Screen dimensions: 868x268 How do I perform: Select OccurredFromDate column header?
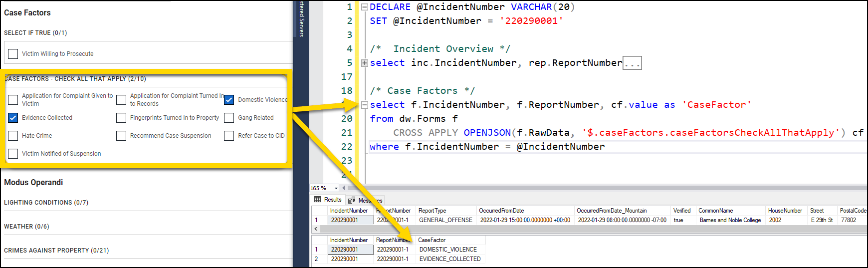coord(525,211)
